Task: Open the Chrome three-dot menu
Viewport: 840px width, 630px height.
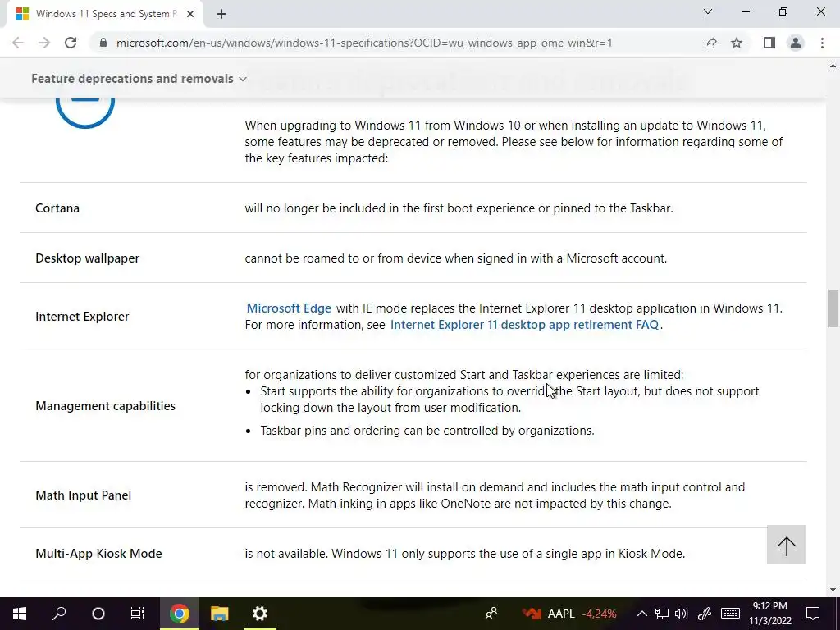Action: click(x=822, y=43)
